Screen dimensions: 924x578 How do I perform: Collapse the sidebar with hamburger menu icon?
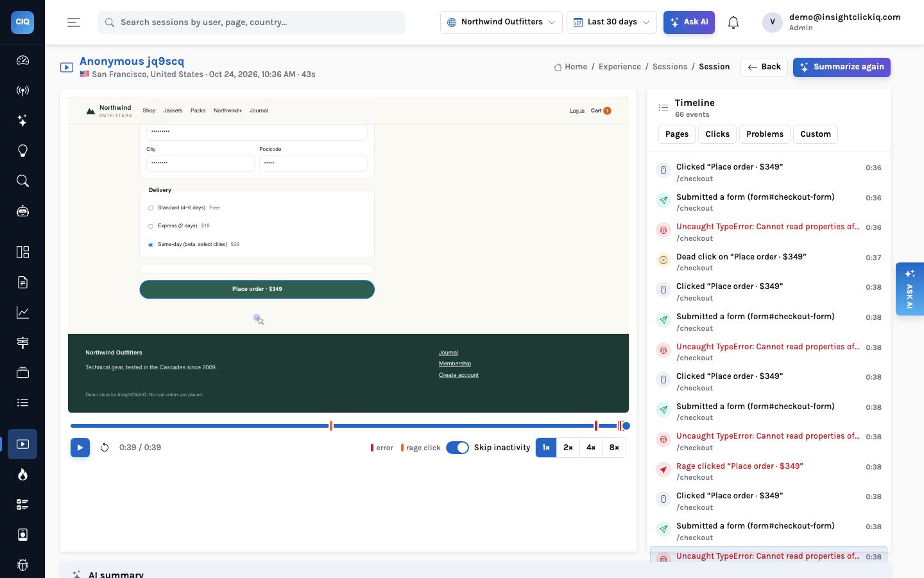(x=74, y=22)
